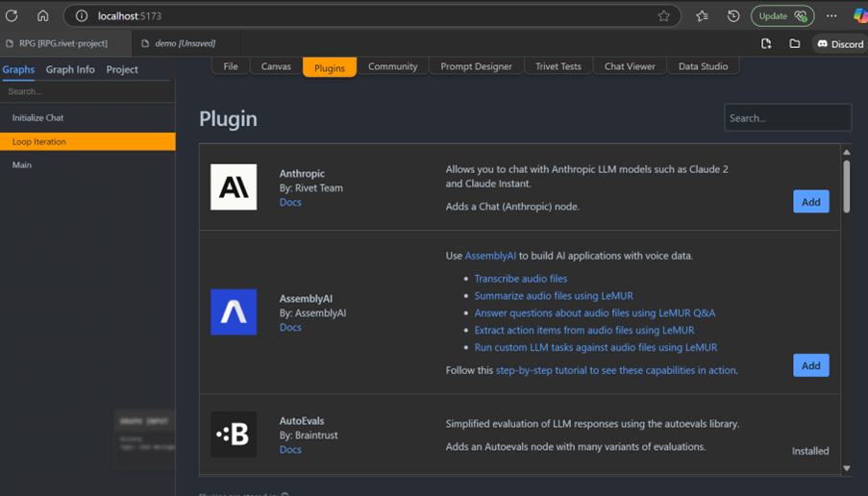Viewport: 868px width, 496px height.
Task: Add the Anthropic plugin
Action: [810, 202]
